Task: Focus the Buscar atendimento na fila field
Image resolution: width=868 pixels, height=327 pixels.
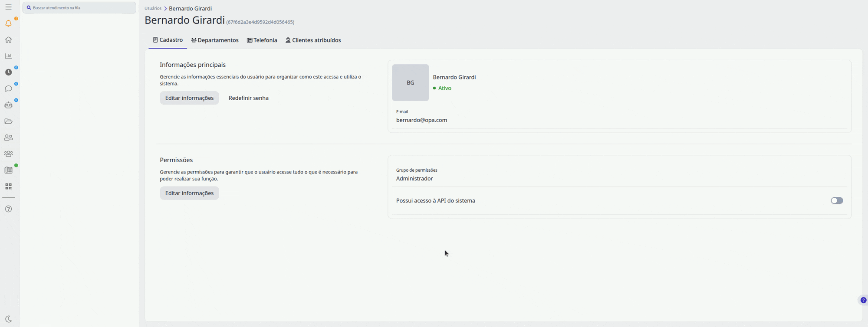Action: click(79, 8)
